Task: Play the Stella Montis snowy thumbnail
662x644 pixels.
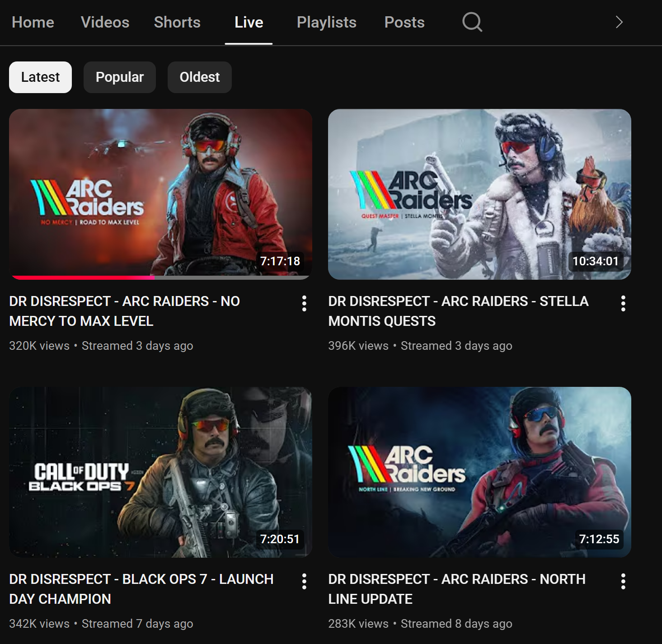Action: (479, 194)
